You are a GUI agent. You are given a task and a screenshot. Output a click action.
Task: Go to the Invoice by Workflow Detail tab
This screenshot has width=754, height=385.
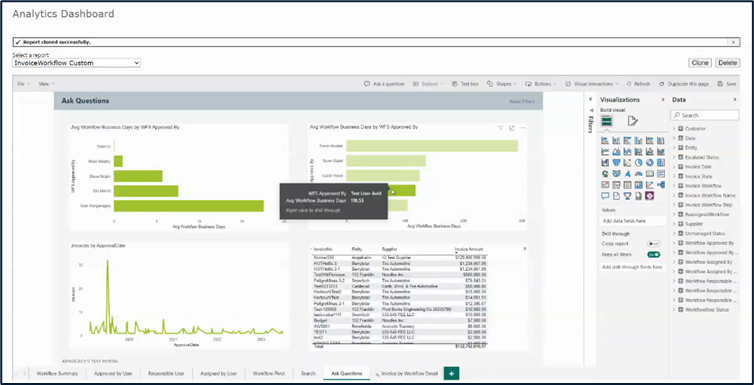click(x=406, y=373)
